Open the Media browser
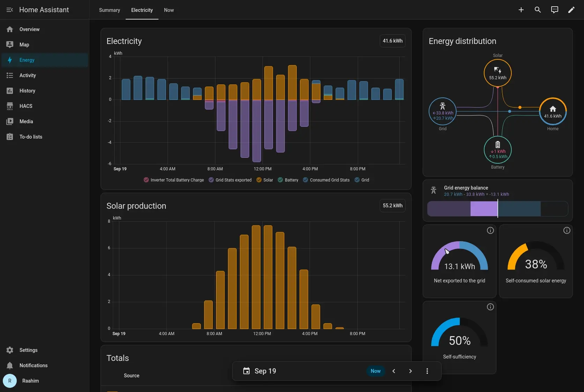584x392 pixels. (x=45, y=121)
